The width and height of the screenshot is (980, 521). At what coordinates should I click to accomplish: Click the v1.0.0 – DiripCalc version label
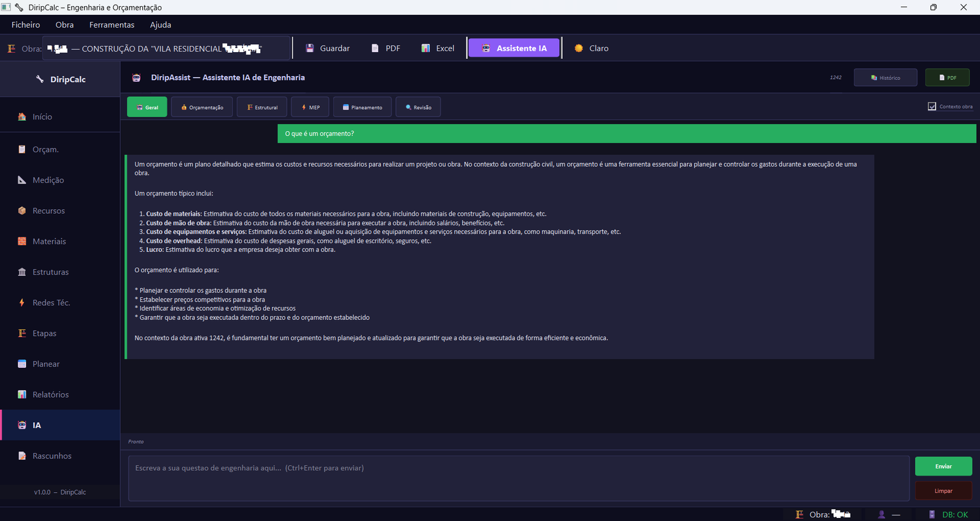coord(60,492)
